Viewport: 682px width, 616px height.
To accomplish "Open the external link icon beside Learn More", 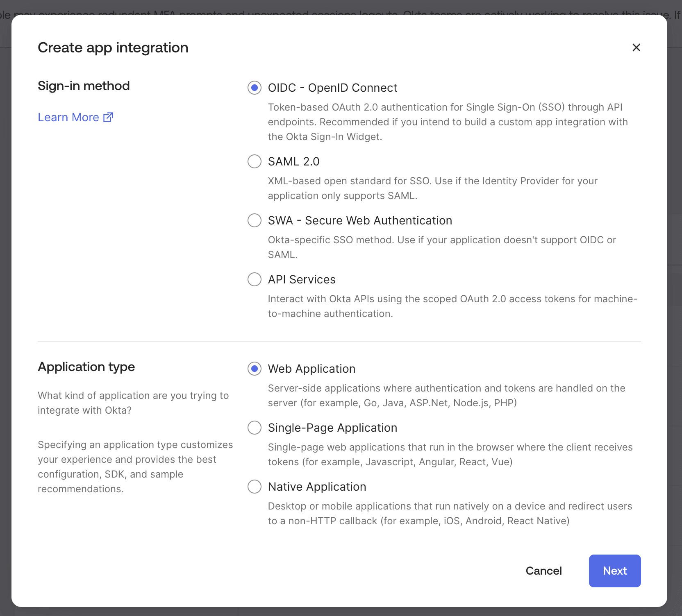I will point(108,117).
